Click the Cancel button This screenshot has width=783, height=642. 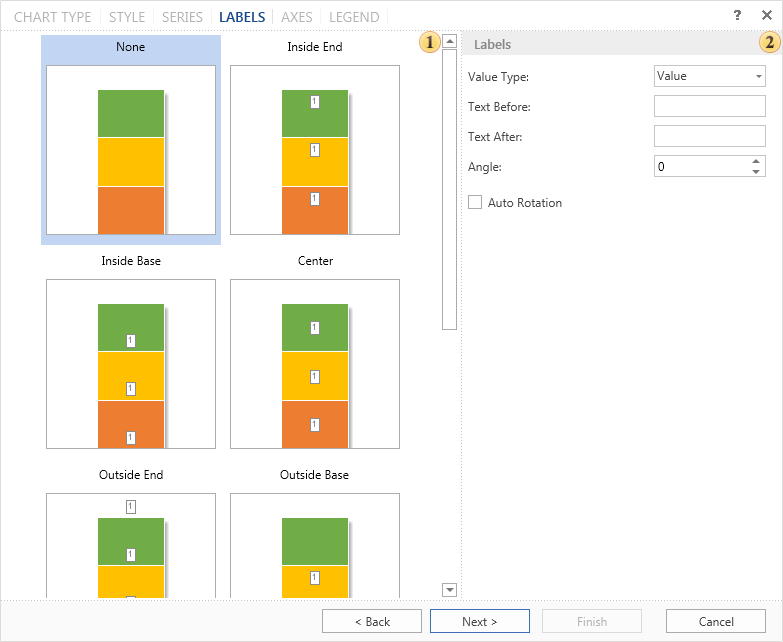[715, 621]
